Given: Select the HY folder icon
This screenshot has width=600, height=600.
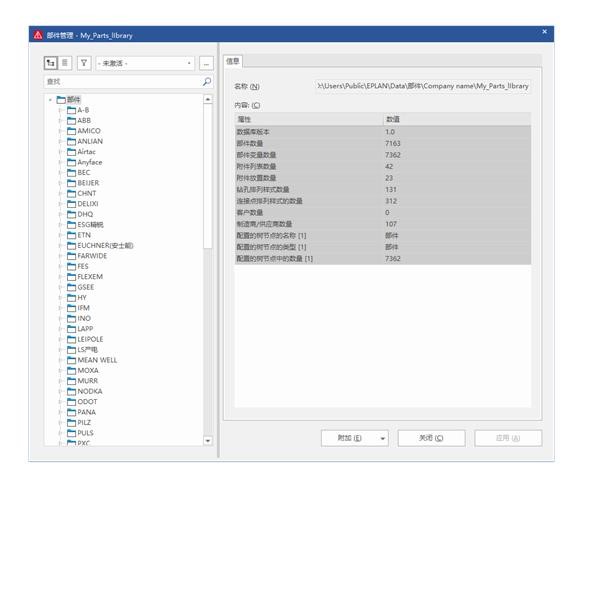Looking at the screenshot, I should pyautogui.click(x=72, y=297).
